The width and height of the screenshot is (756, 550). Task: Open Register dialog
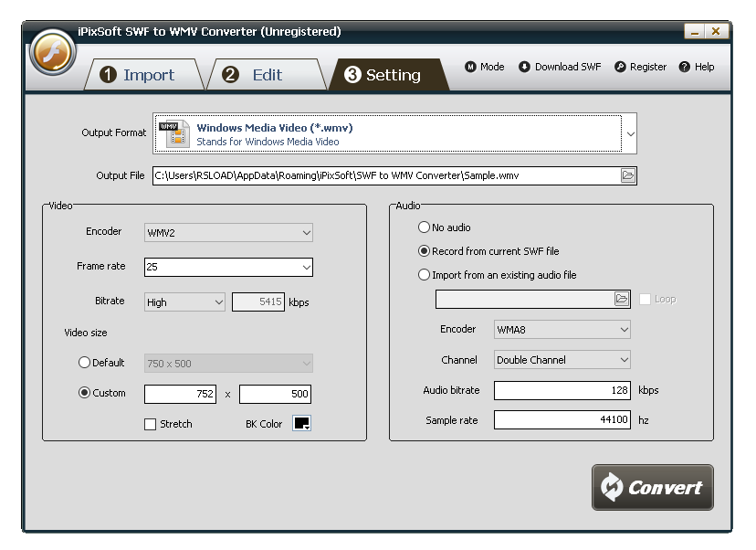coord(640,67)
